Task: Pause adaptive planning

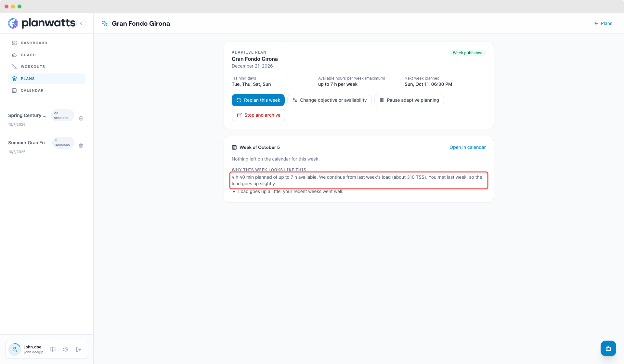Action: 409,100
